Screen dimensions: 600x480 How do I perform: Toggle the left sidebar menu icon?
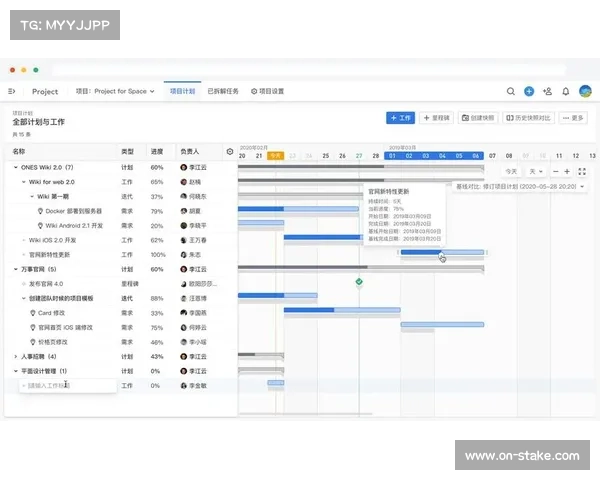click(x=12, y=91)
